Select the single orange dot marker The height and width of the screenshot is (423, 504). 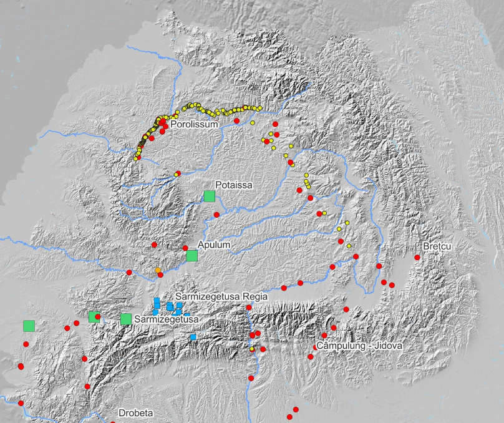click(158, 270)
